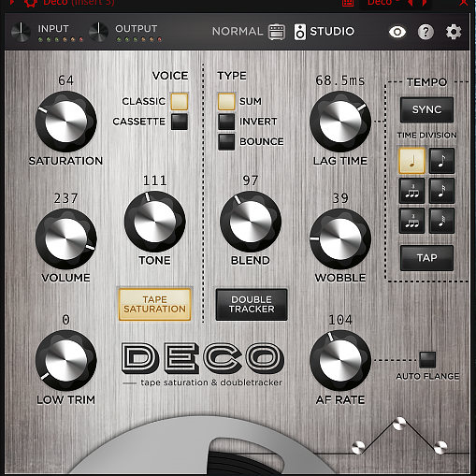Click the saturation value 64
This screenshot has height=476, width=476.
tap(66, 80)
